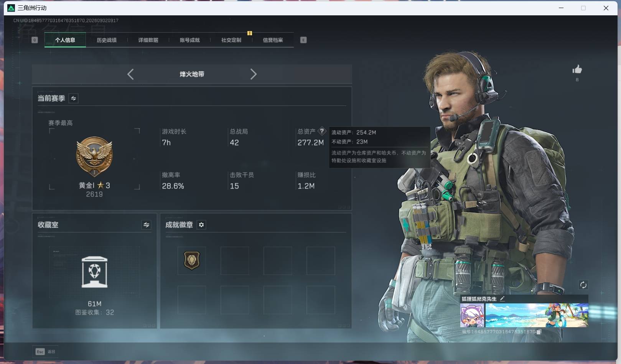Switch to previous mode with left arrow
The height and width of the screenshot is (364, 621).
[130, 74]
